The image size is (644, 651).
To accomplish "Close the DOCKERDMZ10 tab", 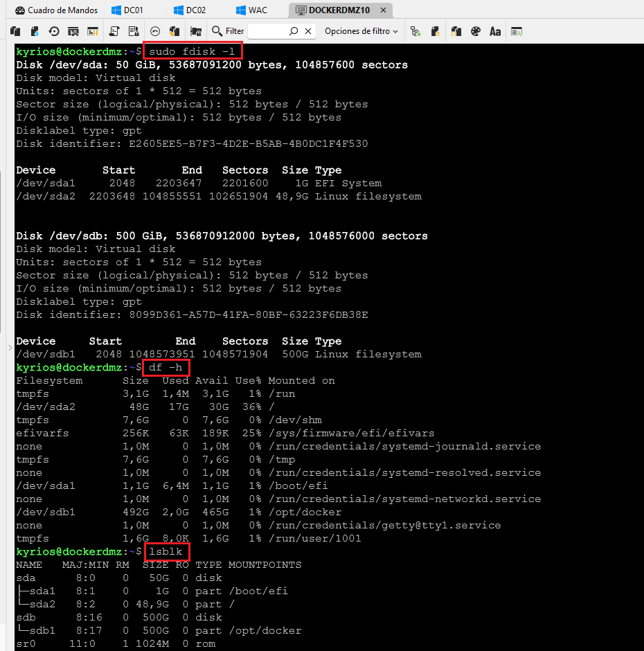I will (x=383, y=10).
